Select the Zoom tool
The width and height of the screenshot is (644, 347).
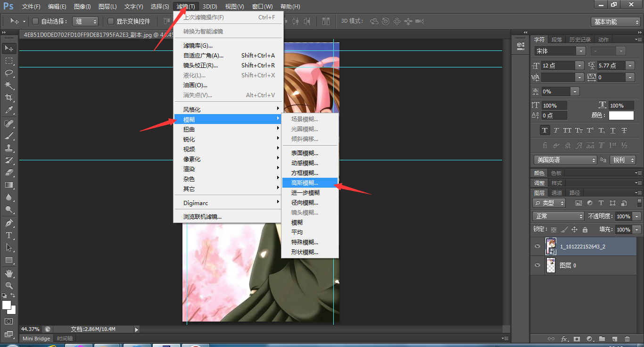coord(9,286)
